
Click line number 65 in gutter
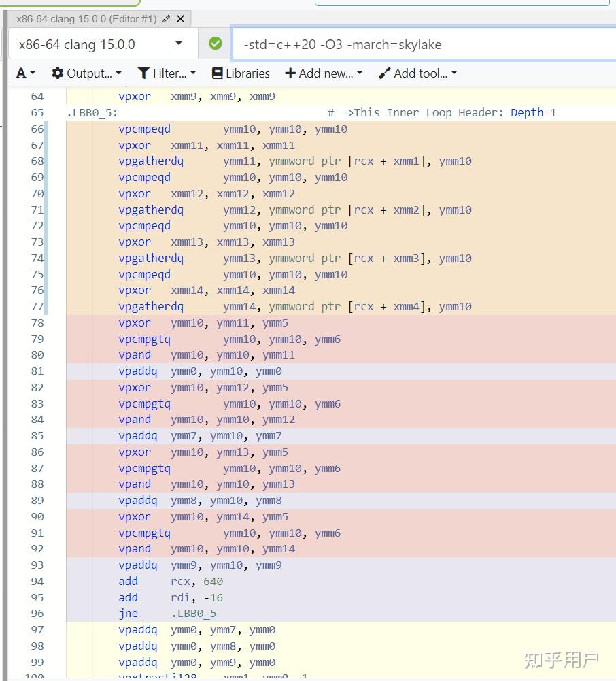[x=37, y=112]
